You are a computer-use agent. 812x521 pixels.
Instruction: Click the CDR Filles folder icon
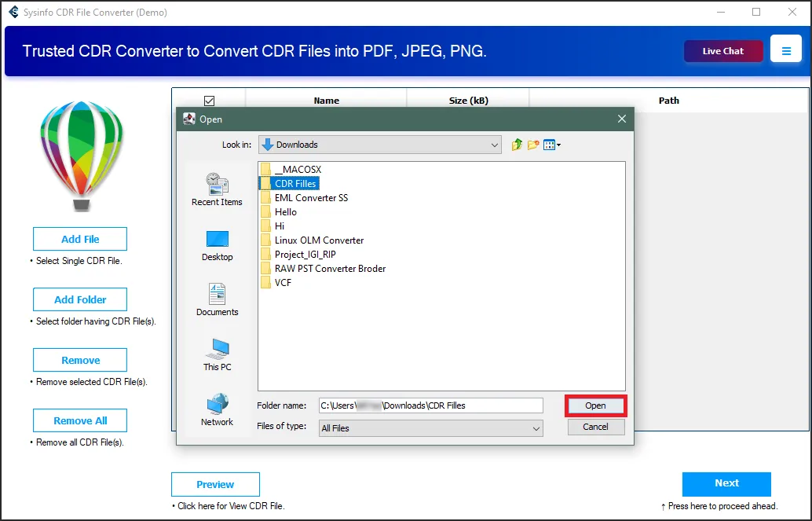(265, 184)
